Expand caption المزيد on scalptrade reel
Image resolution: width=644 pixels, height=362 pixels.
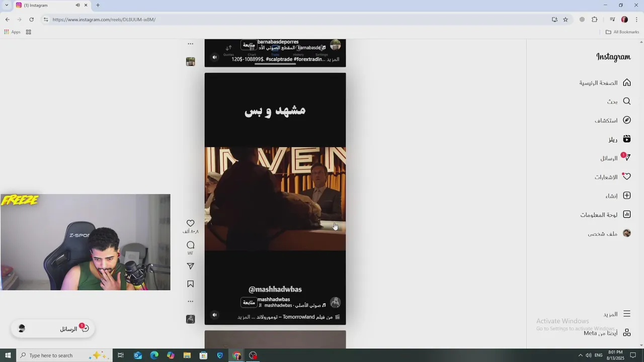pos(333,59)
